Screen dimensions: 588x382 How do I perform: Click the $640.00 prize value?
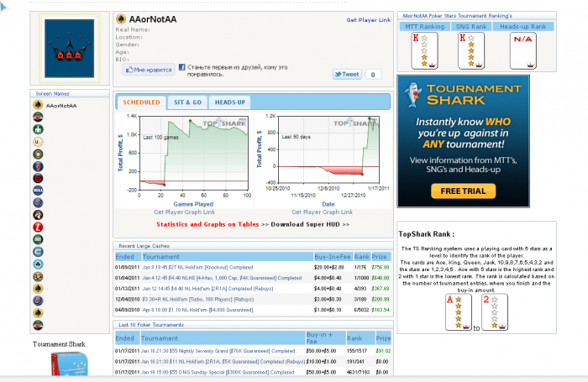click(381, 278)
